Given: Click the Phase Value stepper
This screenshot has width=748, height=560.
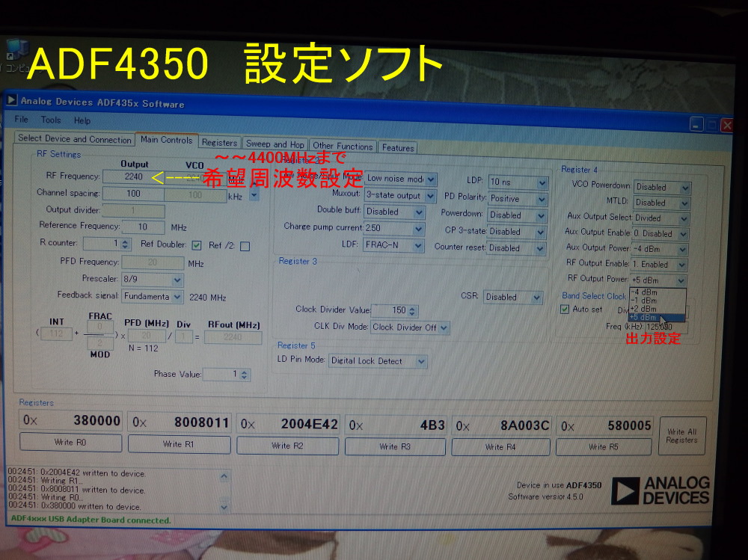Looking at the screenshot, I should (245, 375).
